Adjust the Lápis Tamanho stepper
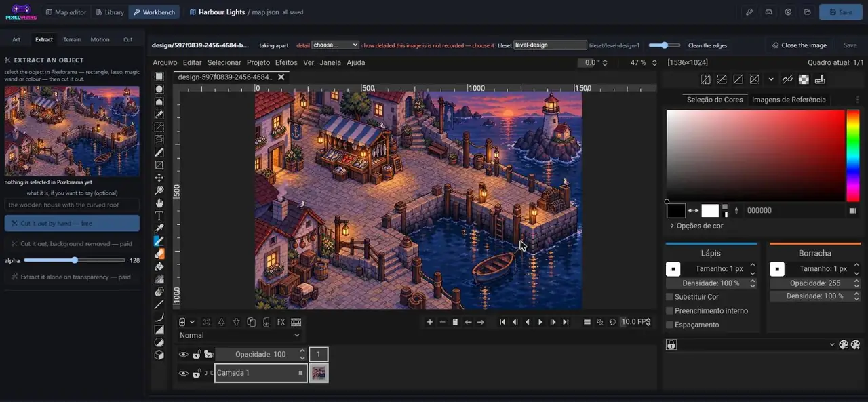The image size is (868, 402). point(753,269)
